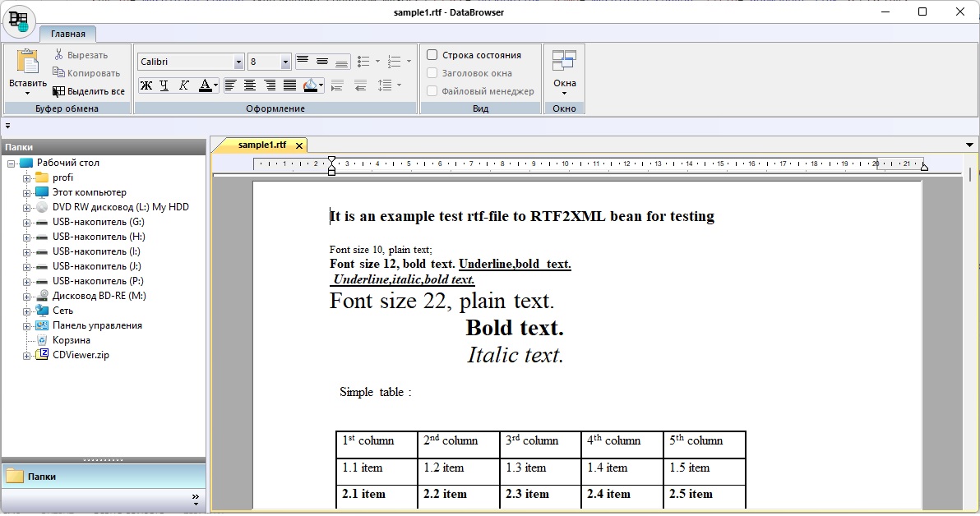Open the Calibri font name dropdown
This screenshot has height=516, width=980.
tap(239, 62)
